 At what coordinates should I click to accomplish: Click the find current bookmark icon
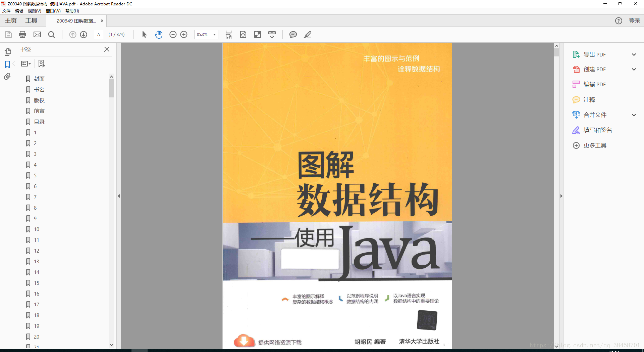click(42, 63)
